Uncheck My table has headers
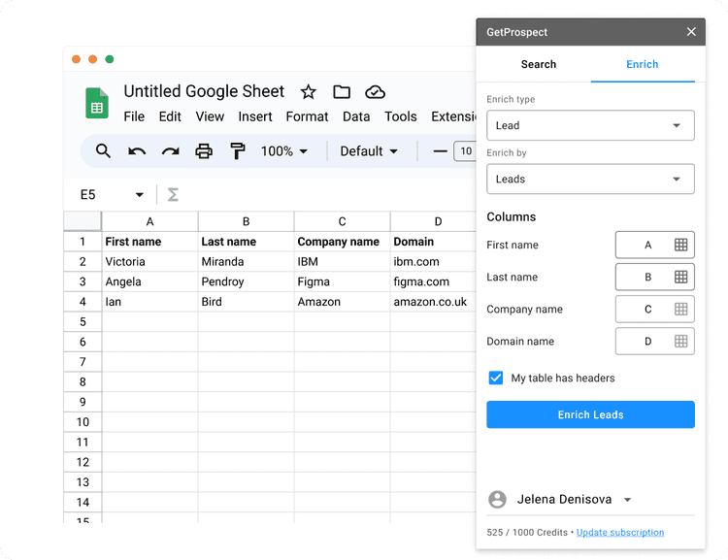 [x=496, y=378]
